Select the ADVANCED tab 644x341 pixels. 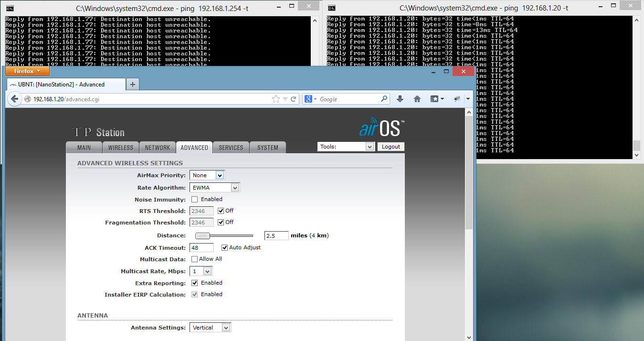(x=194, y=148)
